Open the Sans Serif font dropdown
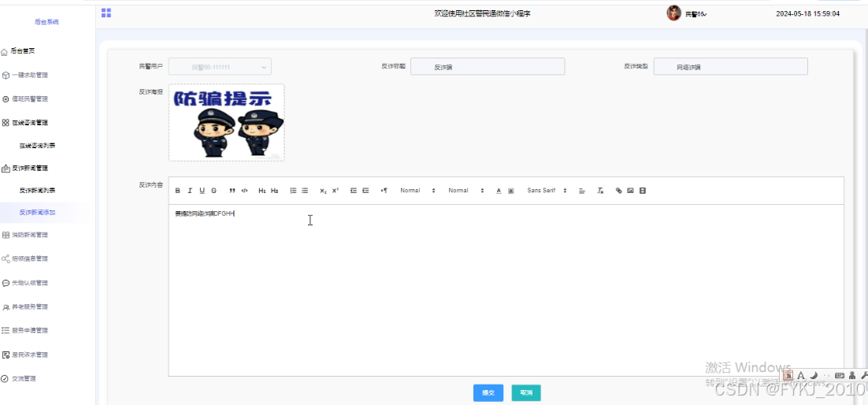Screen dimensions: 868x405 pyautogui.click(x=547, y=191)
